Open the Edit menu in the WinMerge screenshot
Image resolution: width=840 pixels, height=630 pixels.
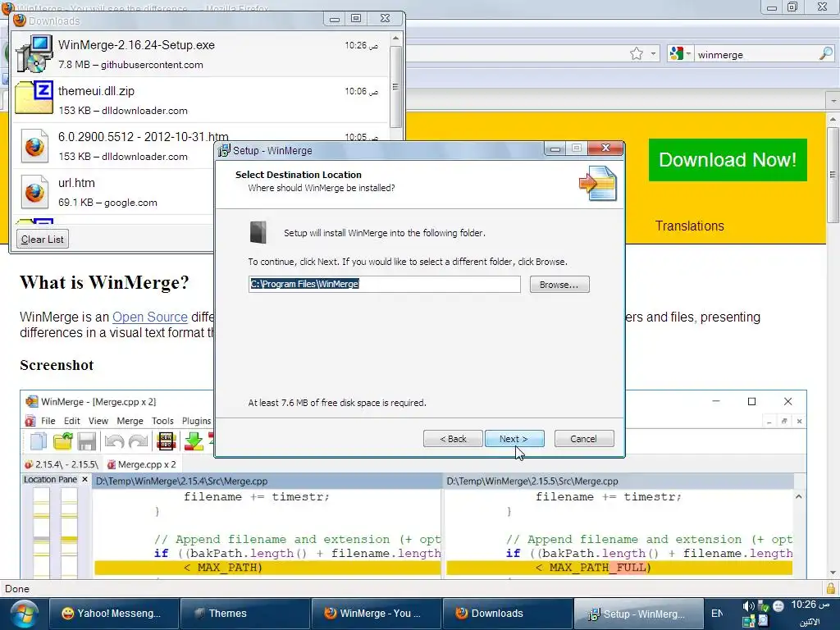tap(72, 421)
